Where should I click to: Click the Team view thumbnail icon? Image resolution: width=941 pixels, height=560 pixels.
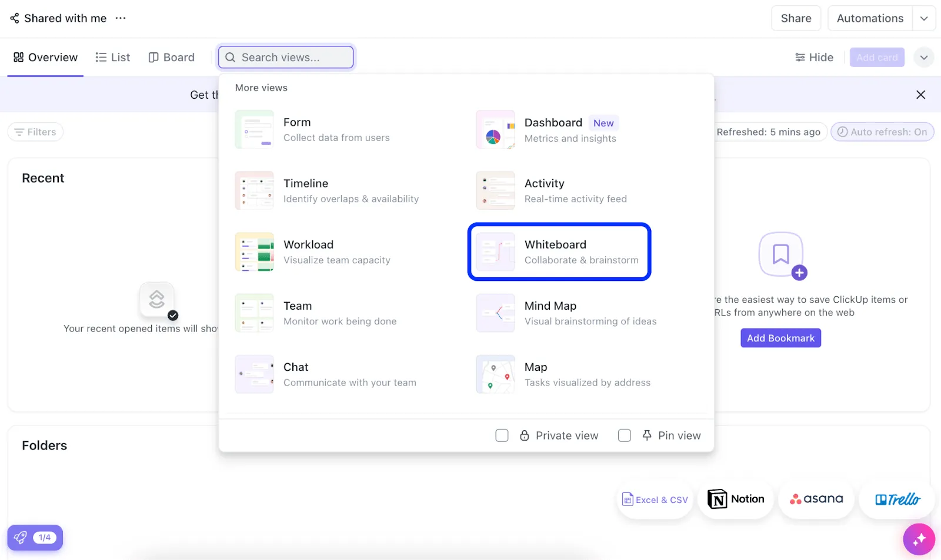[255, 313]
